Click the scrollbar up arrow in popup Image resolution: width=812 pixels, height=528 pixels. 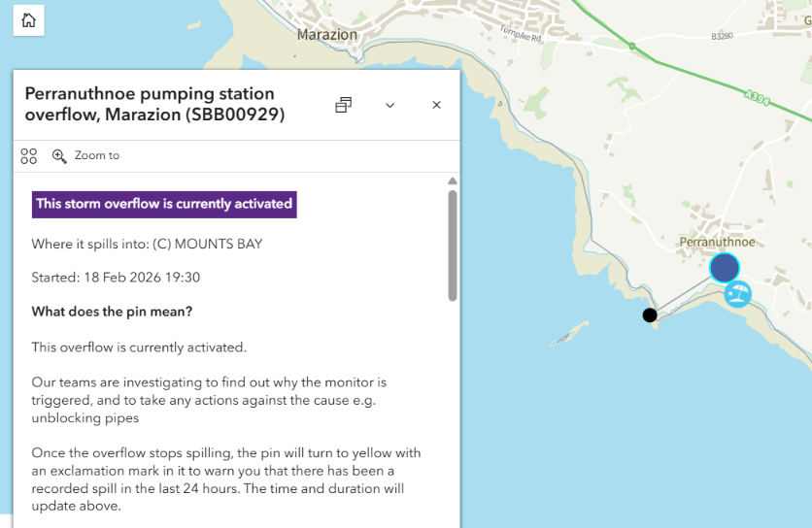[x=452, y=181]
